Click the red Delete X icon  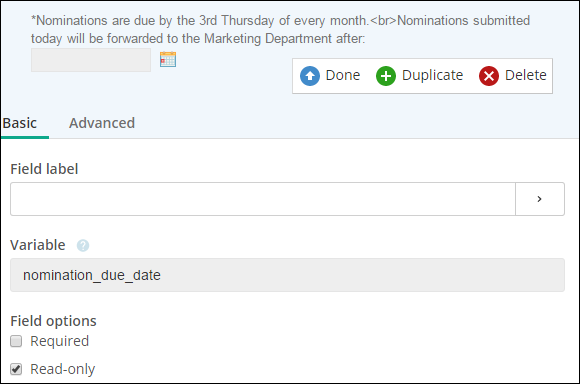pos(489,76)
